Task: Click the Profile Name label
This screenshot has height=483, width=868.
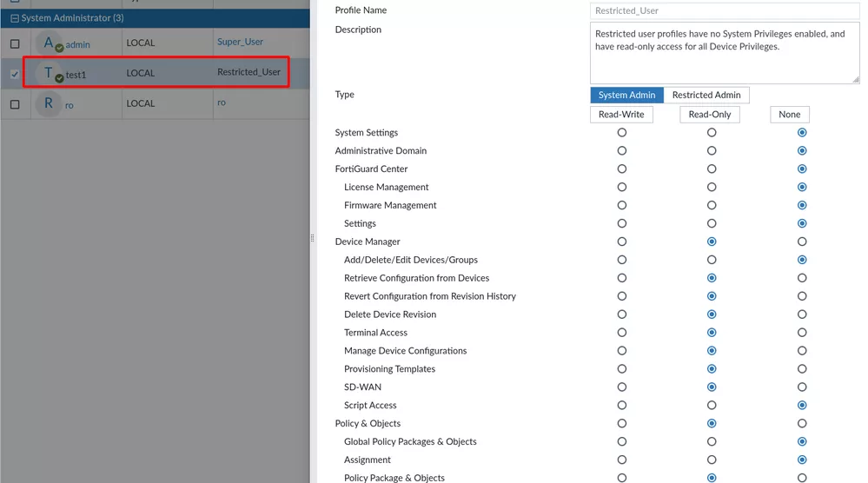Action: [361, 10]
